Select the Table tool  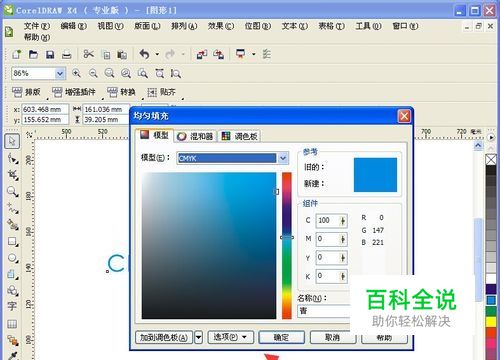pos(12,324)
